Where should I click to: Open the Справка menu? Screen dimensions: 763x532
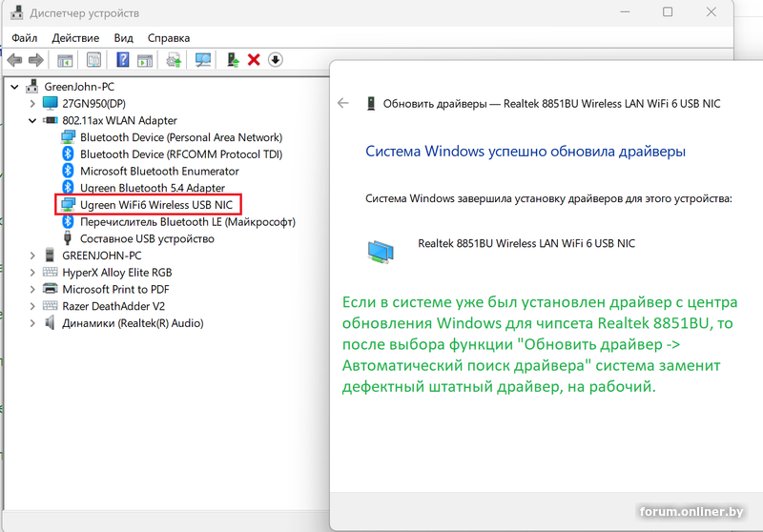pos(169,38)
